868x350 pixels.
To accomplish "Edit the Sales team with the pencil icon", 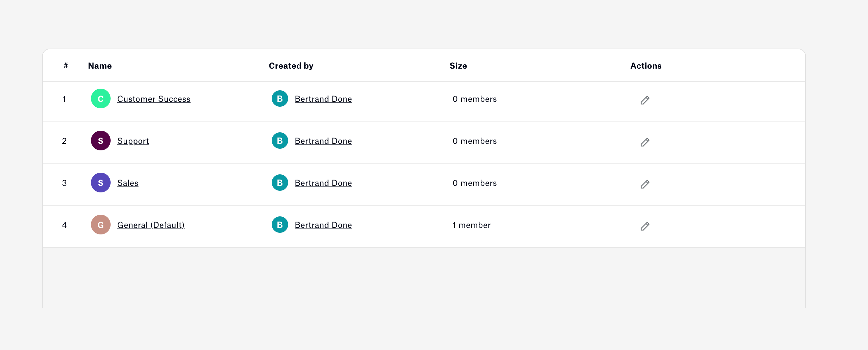I will tap(645, 185).
